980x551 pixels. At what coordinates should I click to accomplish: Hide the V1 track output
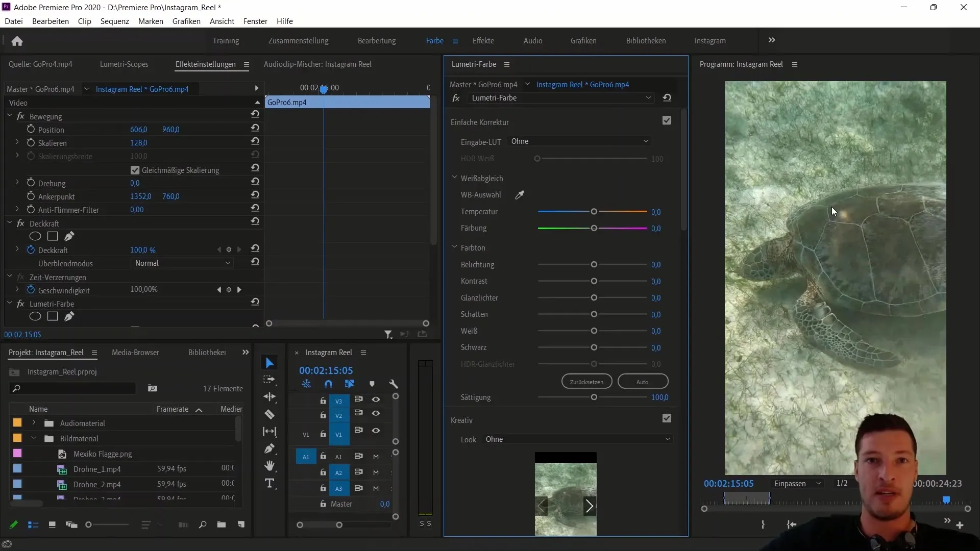376,431
